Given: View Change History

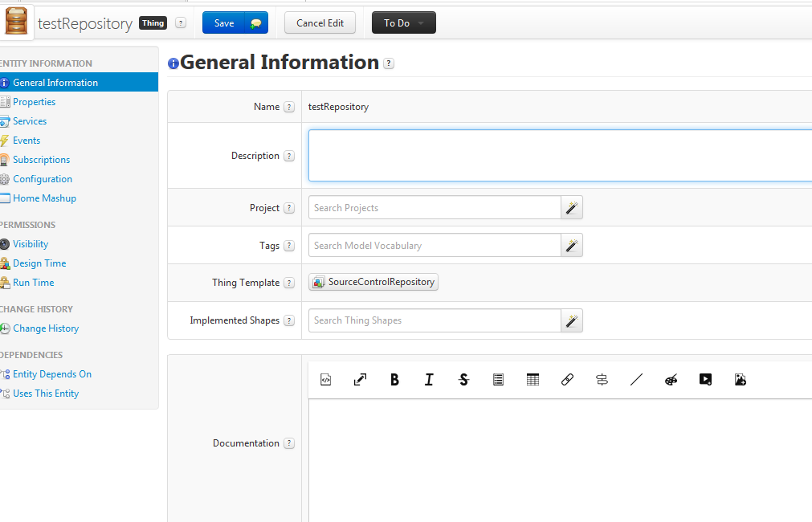Looking at the screenshot, I should pos(46,328).
